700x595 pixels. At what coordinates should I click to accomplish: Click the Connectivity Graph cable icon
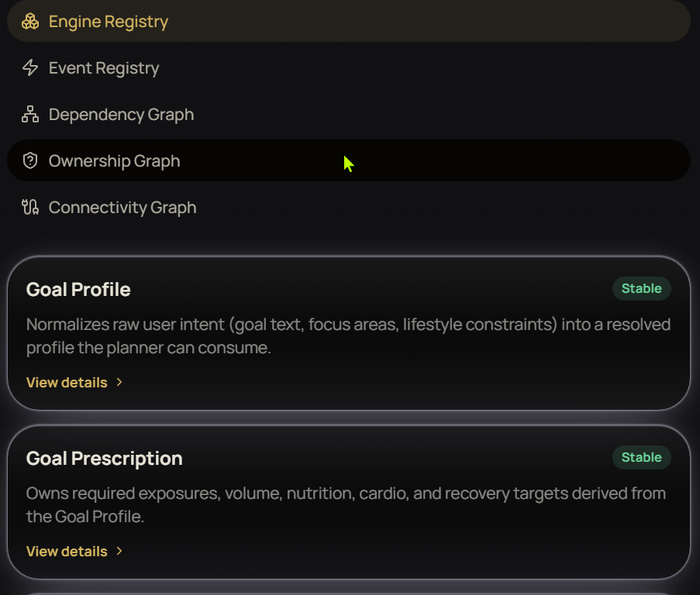[30, 207]
